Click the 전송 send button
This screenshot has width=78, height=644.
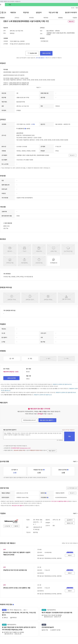[69, 436]
